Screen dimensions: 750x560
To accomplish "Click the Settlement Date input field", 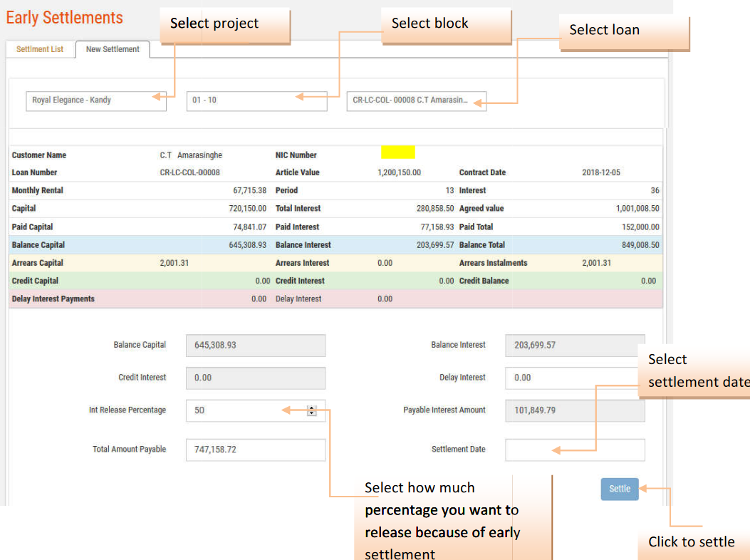I will click(575, 450).
